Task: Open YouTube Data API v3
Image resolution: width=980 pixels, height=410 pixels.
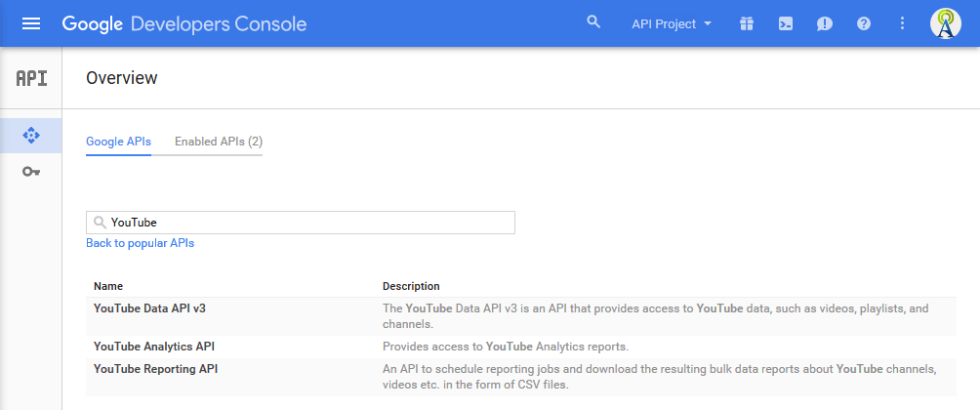Action: (150, 308)
